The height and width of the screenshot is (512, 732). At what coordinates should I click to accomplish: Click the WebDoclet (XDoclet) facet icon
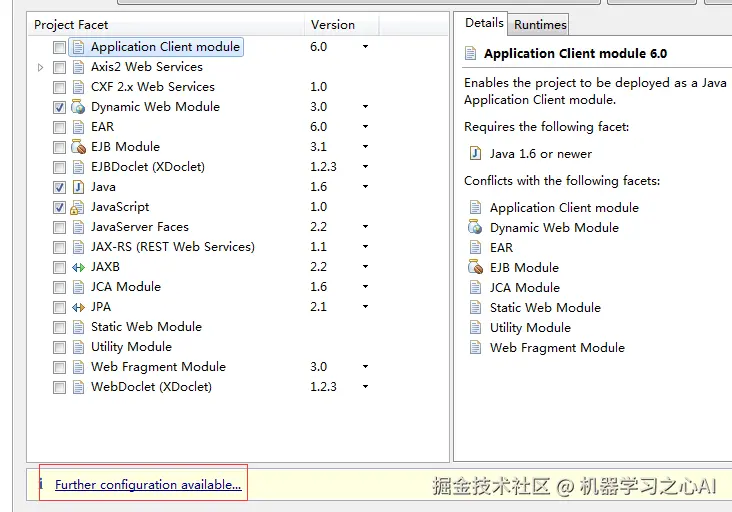pos(78,387)
